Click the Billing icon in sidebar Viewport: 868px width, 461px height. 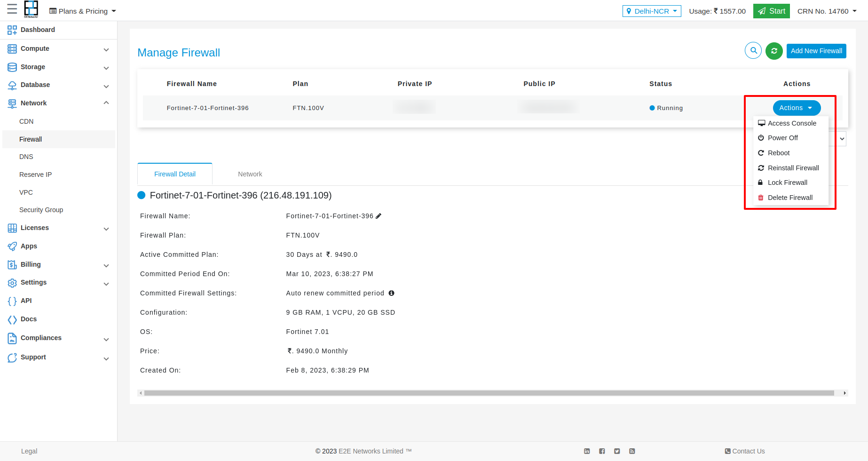point(12,265)
